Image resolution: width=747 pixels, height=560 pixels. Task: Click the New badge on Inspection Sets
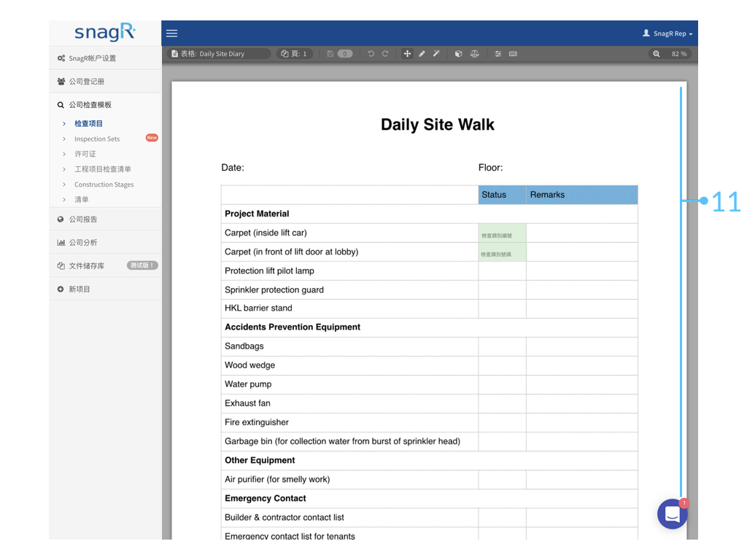click(x=152, y=138)
